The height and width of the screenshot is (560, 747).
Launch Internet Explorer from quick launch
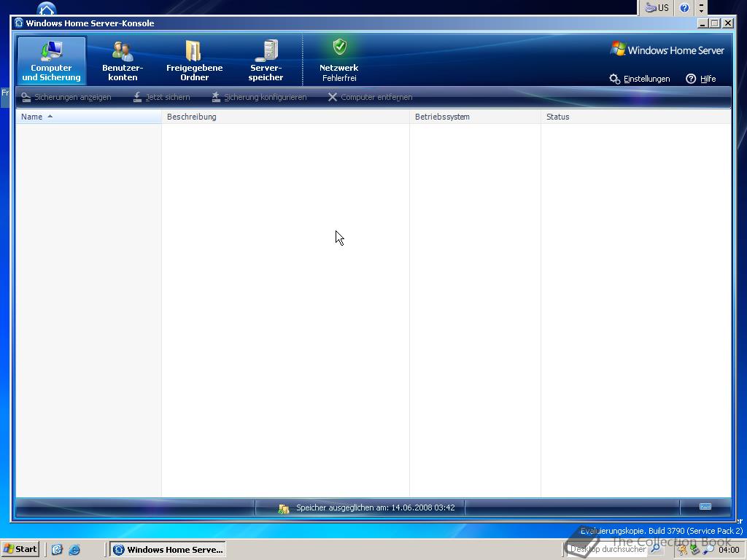click(74, 550)
